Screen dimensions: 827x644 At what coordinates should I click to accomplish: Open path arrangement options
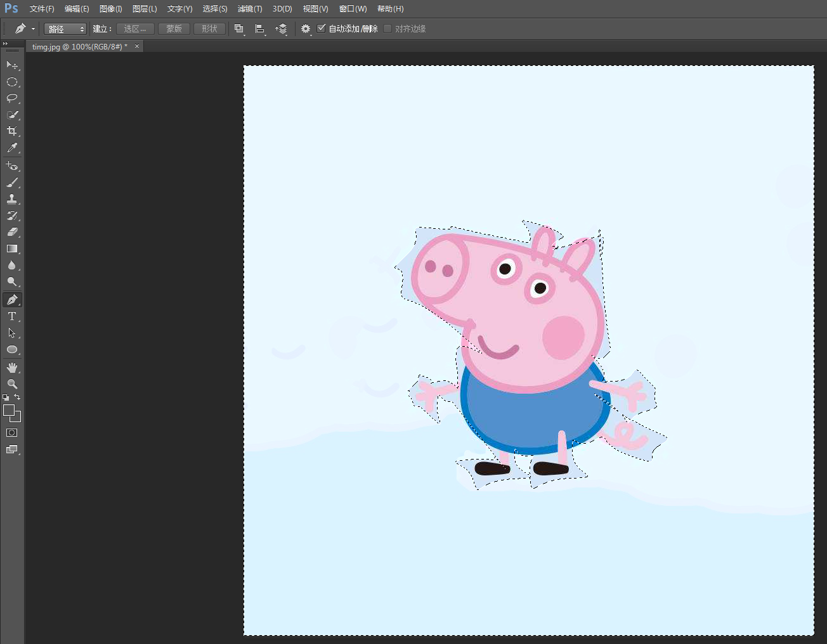(x=281, y=29)
